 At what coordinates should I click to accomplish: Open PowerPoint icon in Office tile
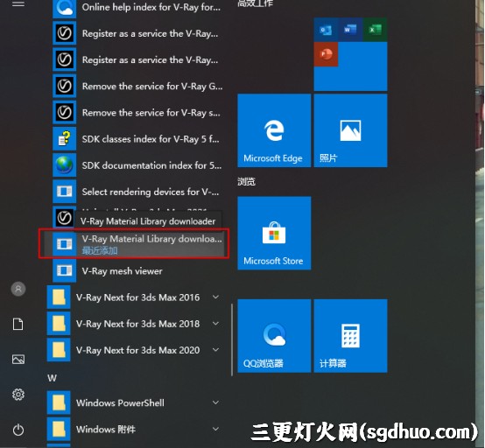(x=326, y=54)
